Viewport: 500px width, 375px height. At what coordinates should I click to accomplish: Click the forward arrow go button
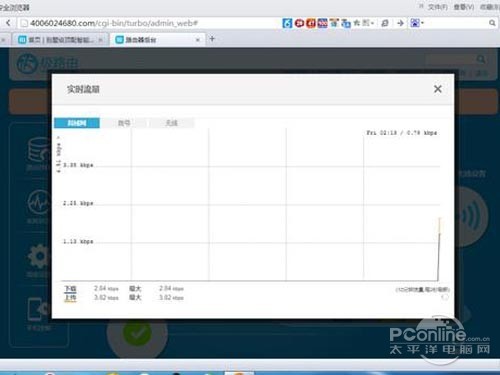click(x=400, y=23)
